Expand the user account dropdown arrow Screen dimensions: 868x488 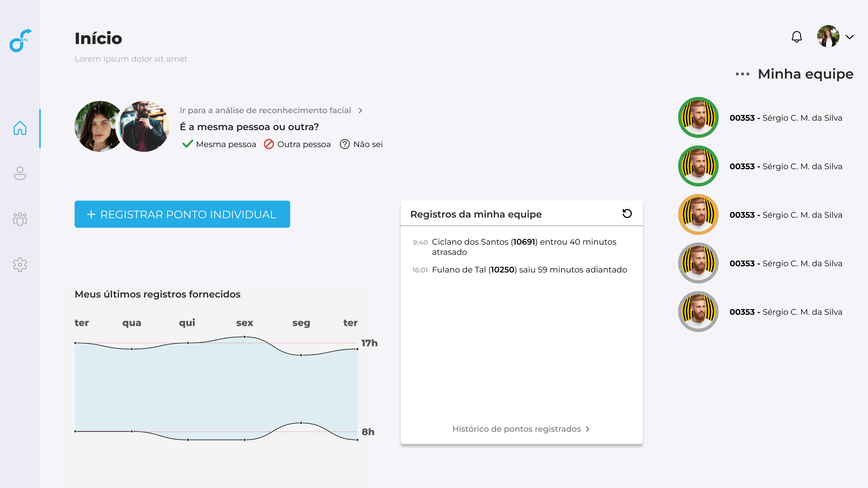[x=850, y=37]
